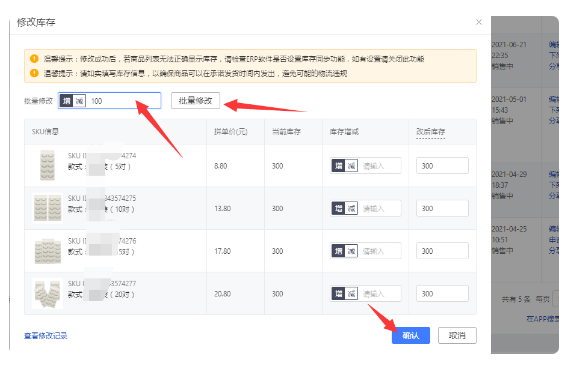Select 减 for the 8.80 price SKU row
Image resolution: width=565 pixels, height=366 pixels.
tap(351, 166)
